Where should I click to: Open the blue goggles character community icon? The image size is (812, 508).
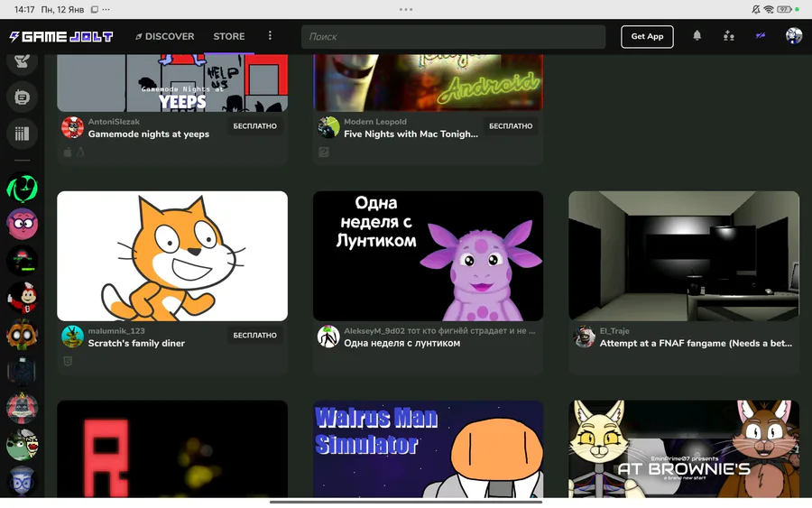tap(22, 481)
